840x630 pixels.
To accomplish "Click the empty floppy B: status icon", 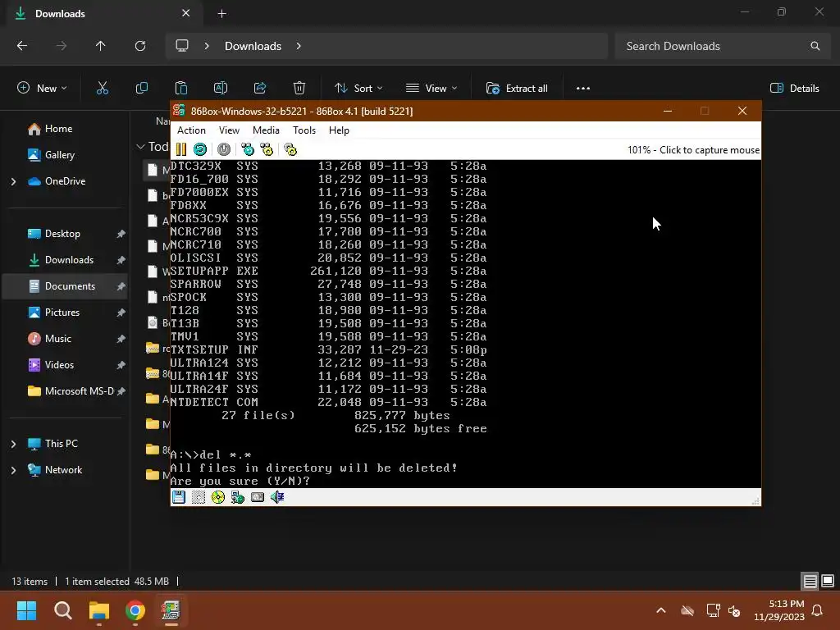I will pyautogui.click(x=199, y=497).
